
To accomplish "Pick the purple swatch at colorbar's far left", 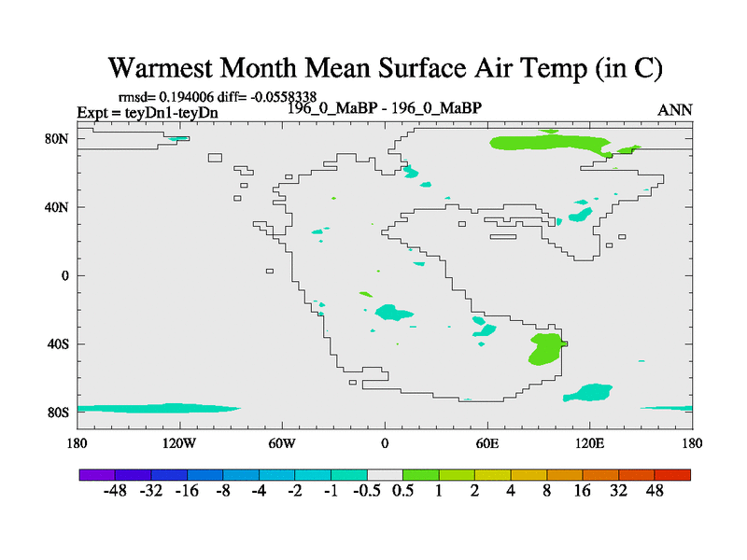I will pyautogui.click(x=97, y=475).
